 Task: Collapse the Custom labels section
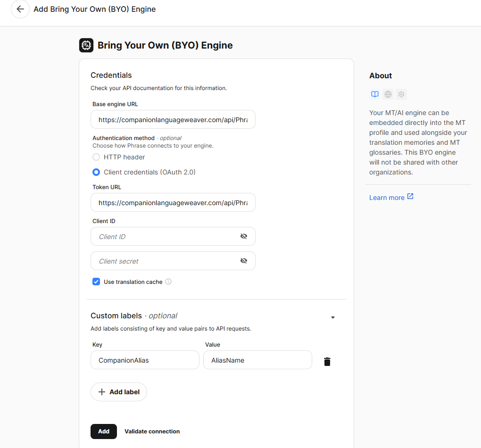333,317
